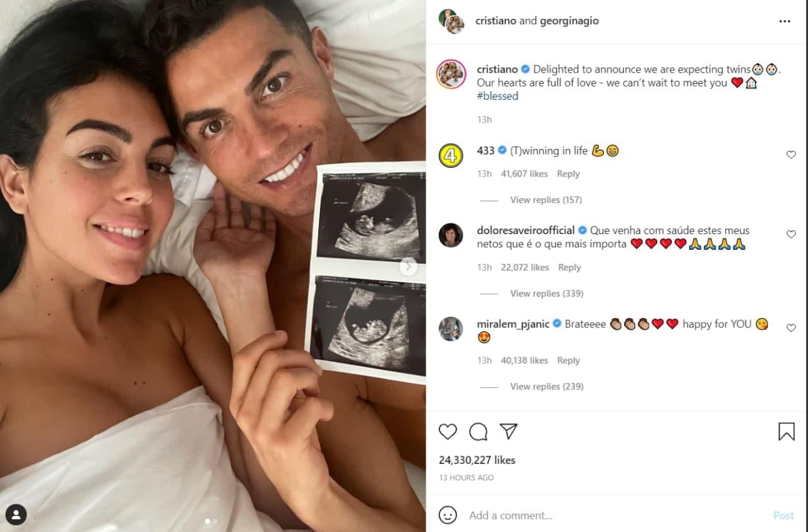Screen dimensions: 808x532
Task: Expand View replies (239)
Action: 547,386
